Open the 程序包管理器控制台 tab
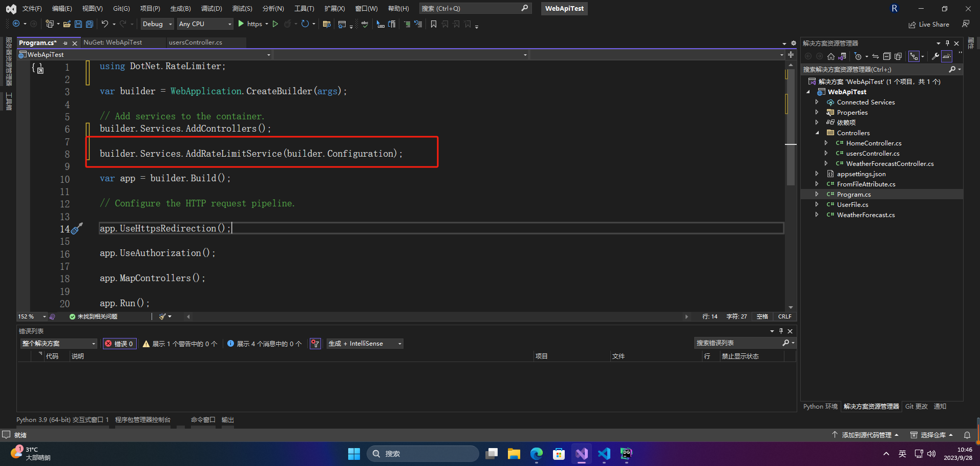Screen dimensions: 980x466 [143, 419]
